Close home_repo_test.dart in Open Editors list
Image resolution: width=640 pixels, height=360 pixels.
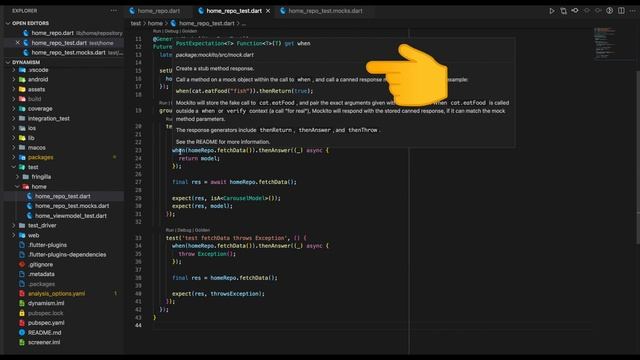click(x=18, y=43)
